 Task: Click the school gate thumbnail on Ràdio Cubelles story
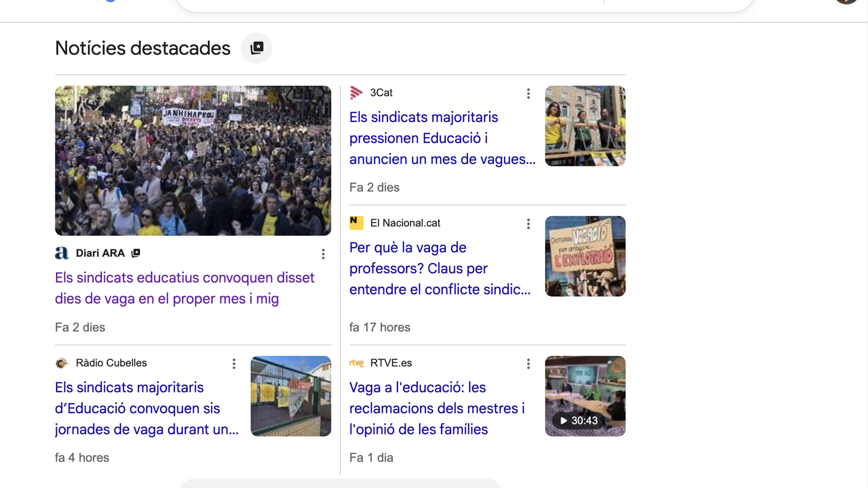(291, 396)
